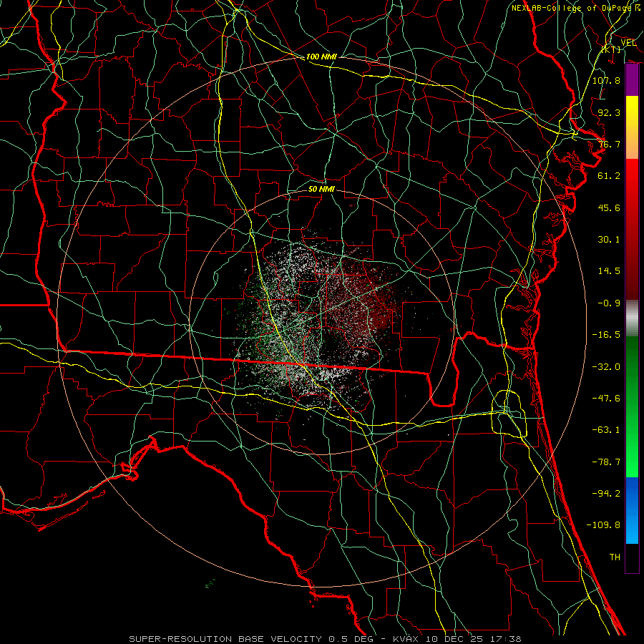This screenshot has width=644, height=644.
Task: Click the 45.6 legend value
Action: [x=609, y=208]
